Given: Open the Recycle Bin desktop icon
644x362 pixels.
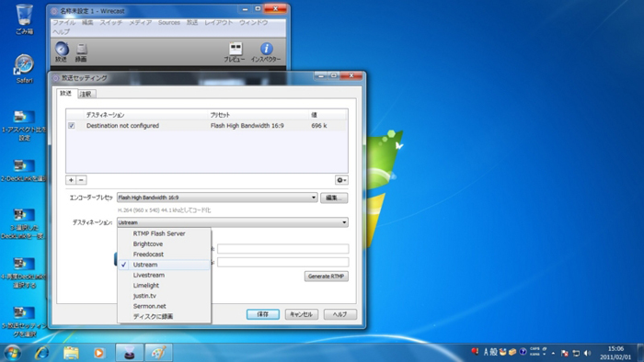Looking at the screenshot, I should tap(24, 19).
